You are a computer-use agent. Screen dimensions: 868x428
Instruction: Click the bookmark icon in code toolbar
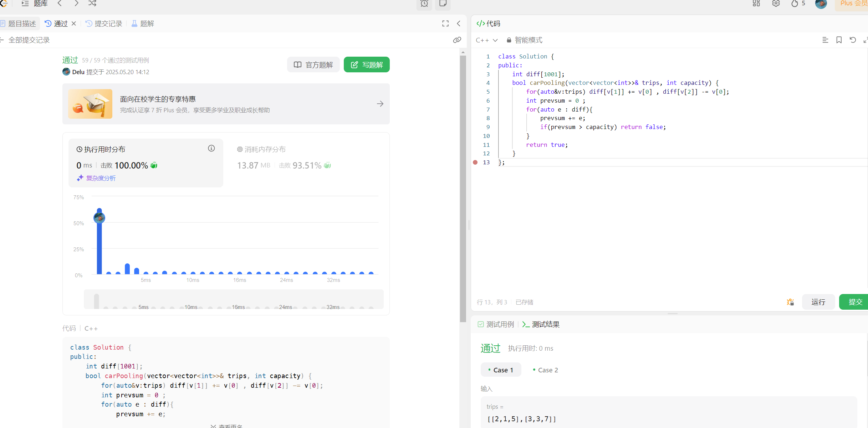(839, 40)
